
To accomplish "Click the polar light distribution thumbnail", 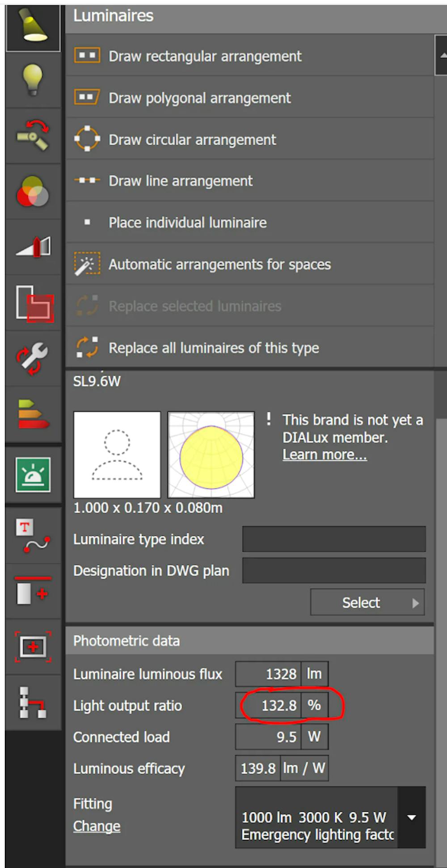I will [x=211, y=455].
